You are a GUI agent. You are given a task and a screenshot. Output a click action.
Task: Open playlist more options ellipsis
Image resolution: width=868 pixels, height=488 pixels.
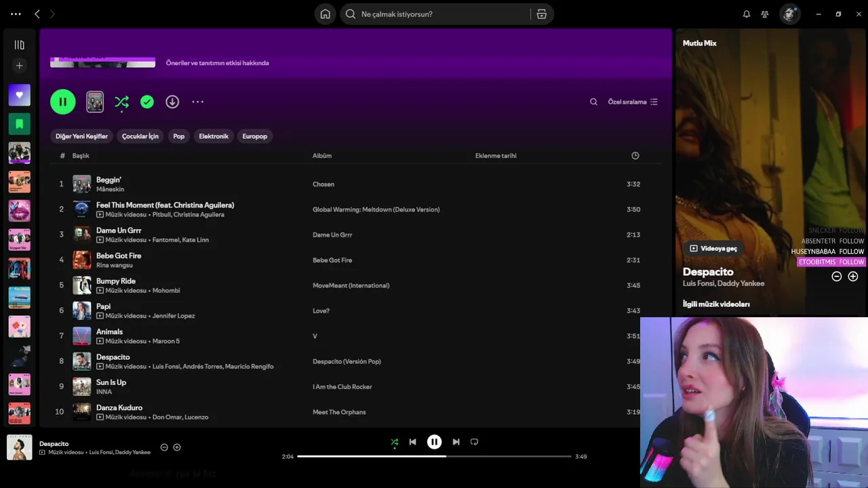click(197, 102)
